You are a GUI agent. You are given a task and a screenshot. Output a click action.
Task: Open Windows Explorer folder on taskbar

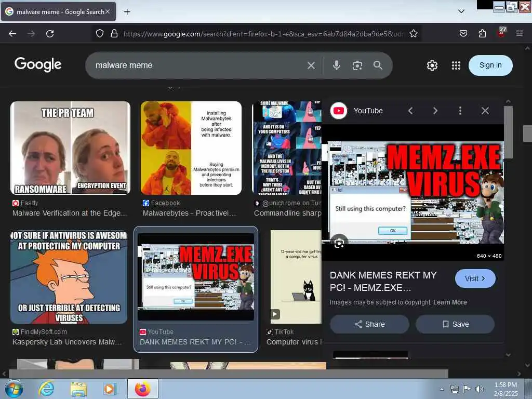tap(78, 389)
